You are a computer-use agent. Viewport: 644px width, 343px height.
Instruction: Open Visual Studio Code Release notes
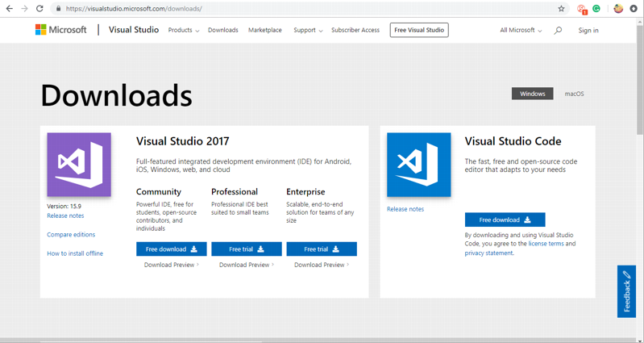pyautogui.click(x=405, y=209)
